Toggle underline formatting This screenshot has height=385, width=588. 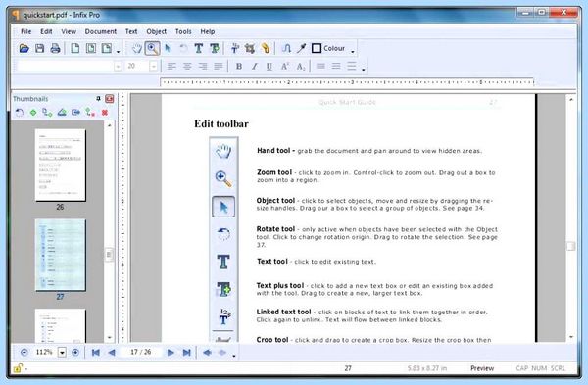click(x=269, y=67)
